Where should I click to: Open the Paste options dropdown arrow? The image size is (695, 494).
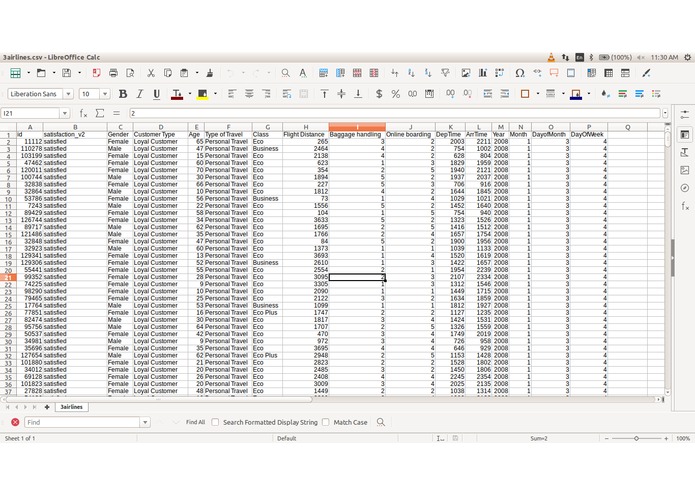click(x=197, y=73)
